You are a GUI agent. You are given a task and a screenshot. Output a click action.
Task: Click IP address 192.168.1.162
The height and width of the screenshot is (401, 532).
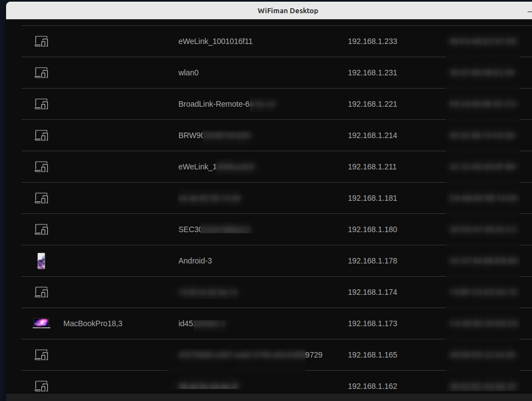click(372, 387)
